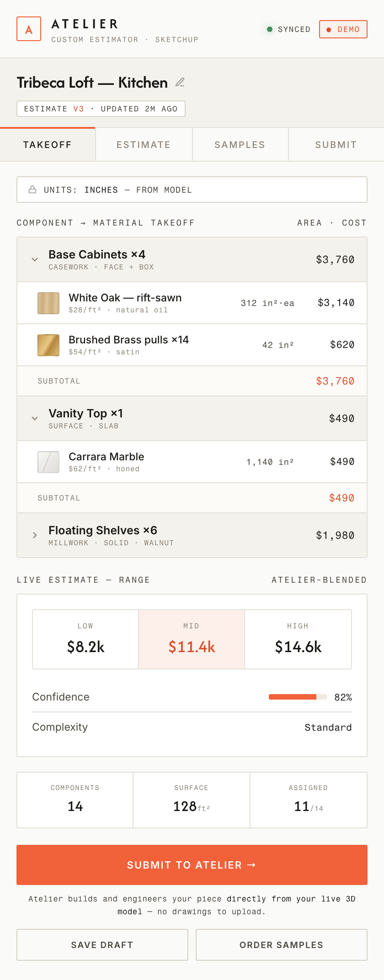Expand the Floating Shelves group
This screenshot has width=384, height=980.
tap(35, 535)
